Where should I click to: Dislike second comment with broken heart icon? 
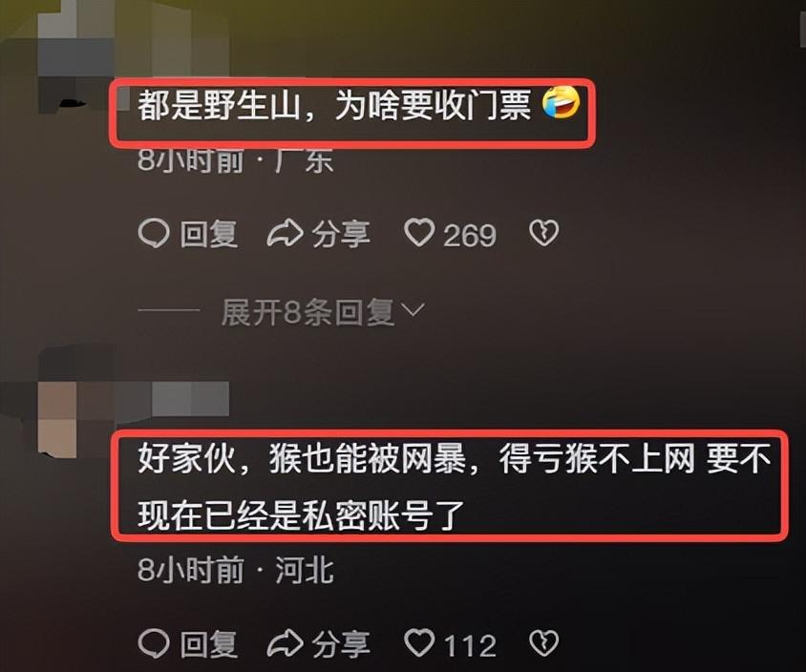(543, 643)
